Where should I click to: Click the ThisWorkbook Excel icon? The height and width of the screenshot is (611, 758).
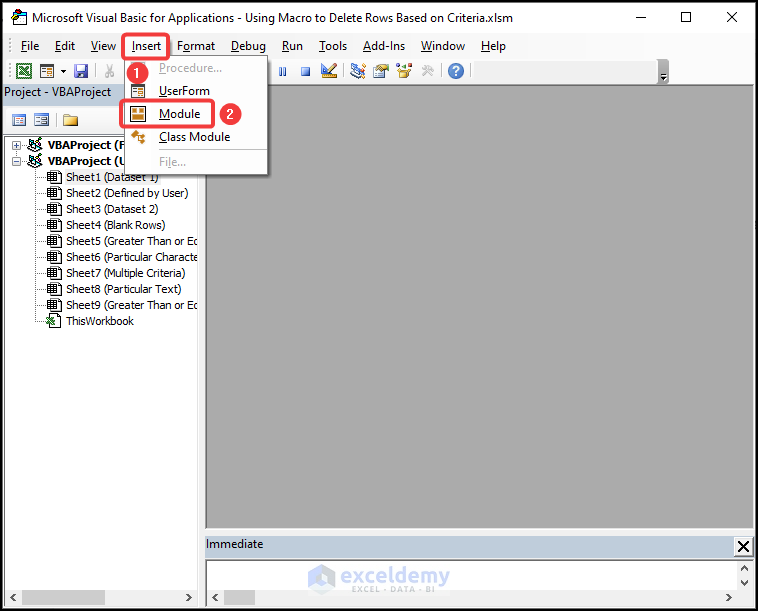click(x=54, y=321)
